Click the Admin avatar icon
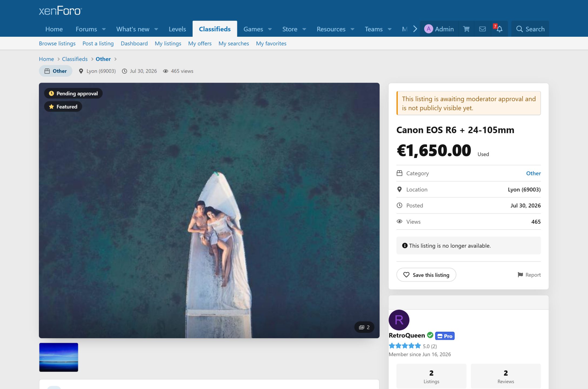 pyautogui.click(x=429, y=29)
